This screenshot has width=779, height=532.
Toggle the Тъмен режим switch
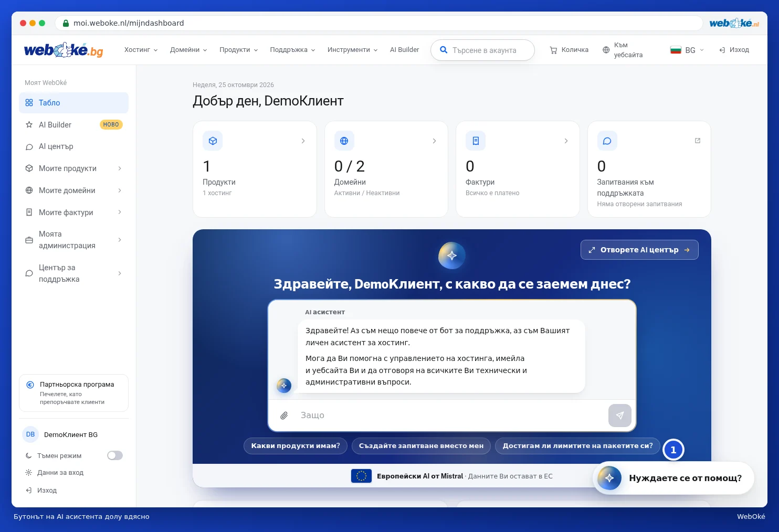(115, 455)
